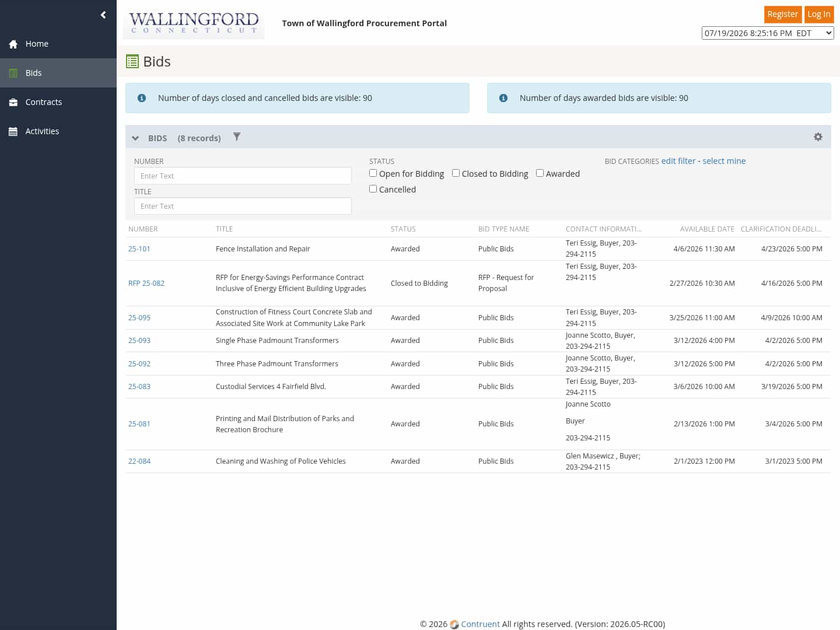840x630 pixels.
Task: Open bid 25-093 link
Action: 139,340
